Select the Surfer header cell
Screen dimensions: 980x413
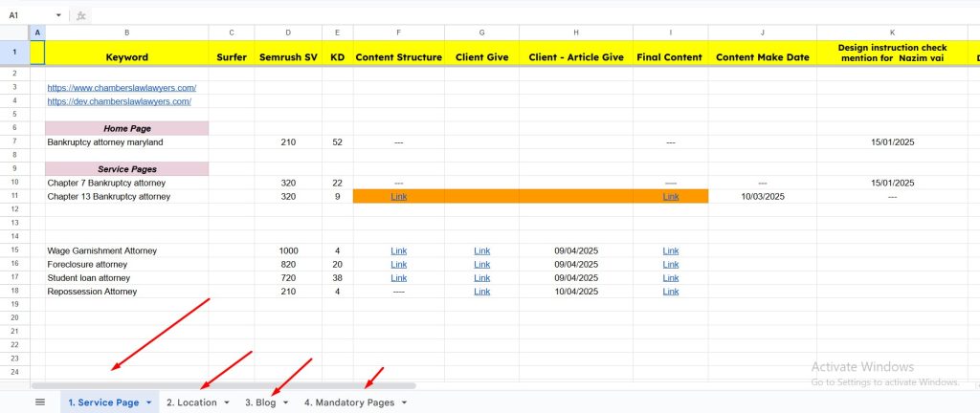coord(232,53)
